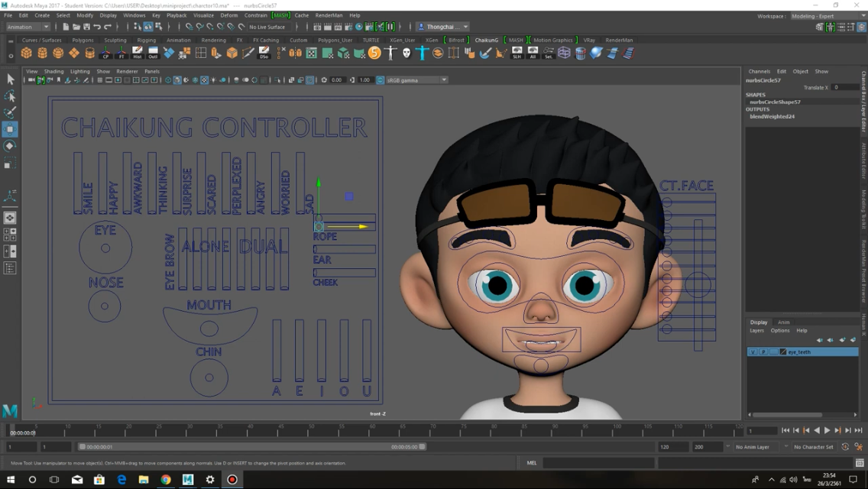Open Character Set preferences running-man icon
868x489 pixels.
859,447
